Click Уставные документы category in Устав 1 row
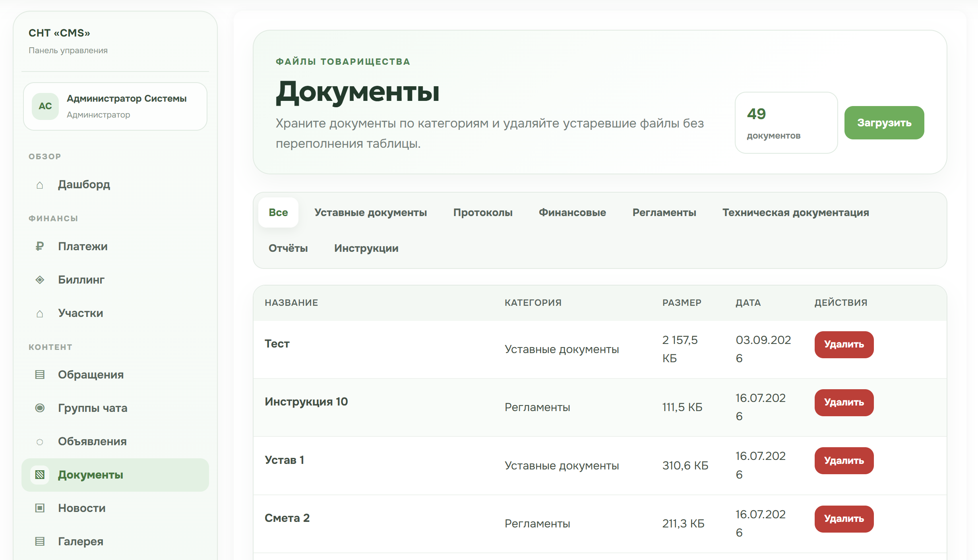Image resolution: width=978 pixels, height=560 pixels. (x=562, y=465)
